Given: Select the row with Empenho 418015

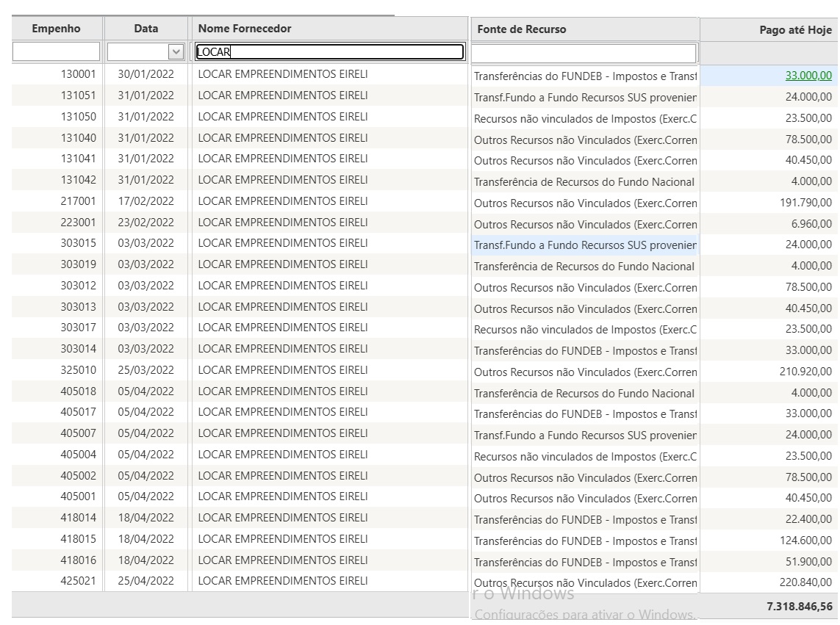Looking at the screenshot, I should 78,539.
